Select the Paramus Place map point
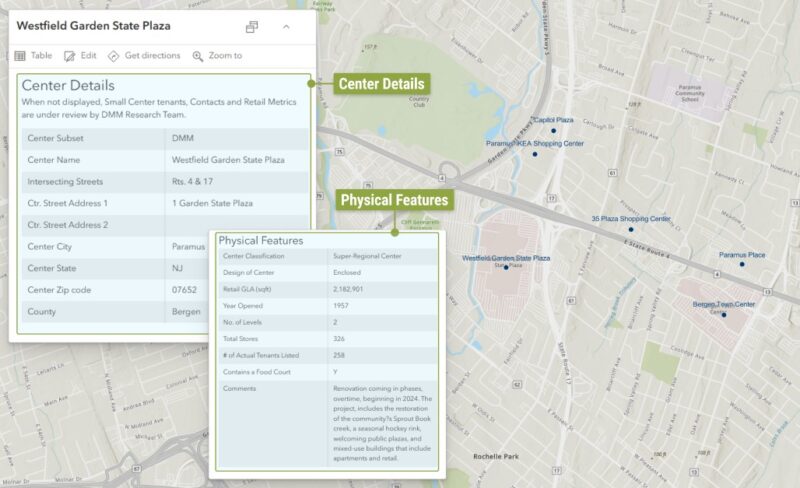This screenshot has height=488, width=800. (741, 264)
